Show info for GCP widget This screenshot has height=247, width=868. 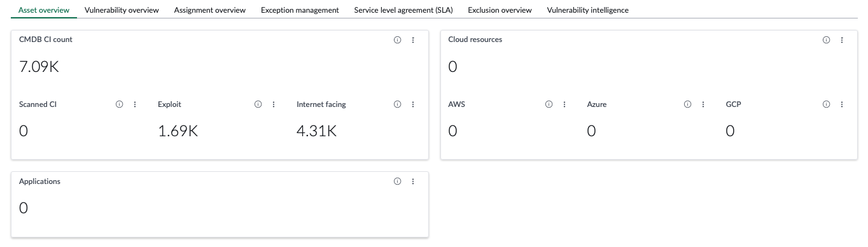(x=826, y=104)
